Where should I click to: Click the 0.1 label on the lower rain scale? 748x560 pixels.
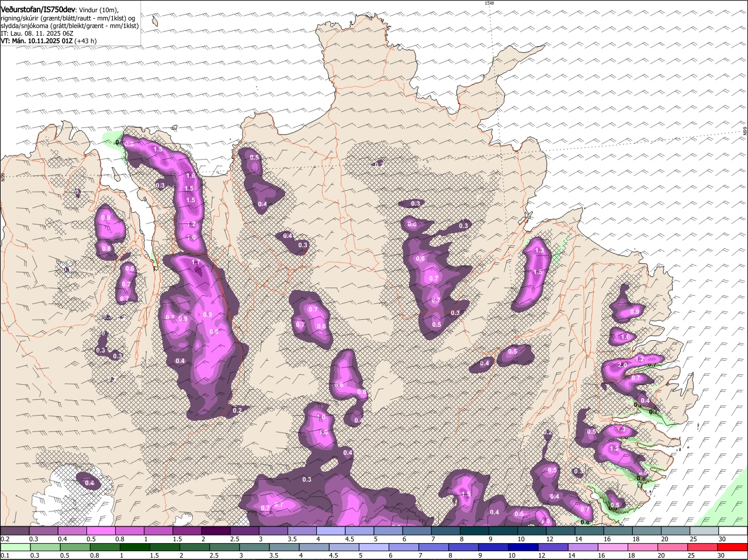pos(5,556)
